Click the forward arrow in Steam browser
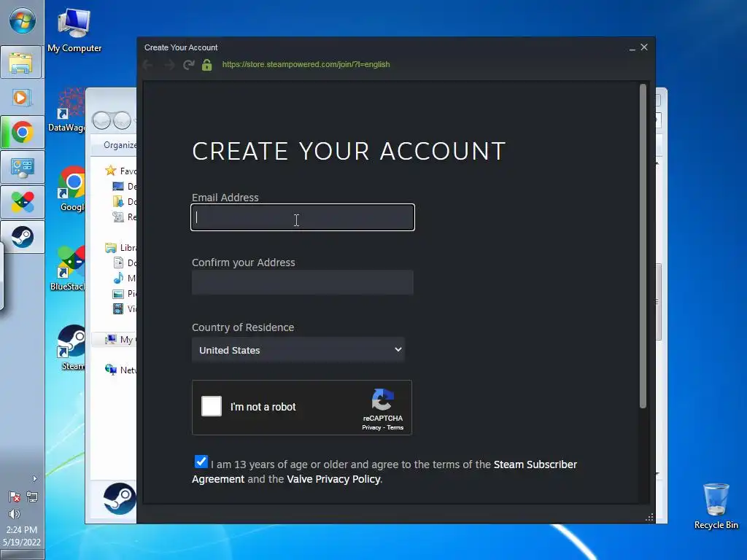 (x=169, y=65)
